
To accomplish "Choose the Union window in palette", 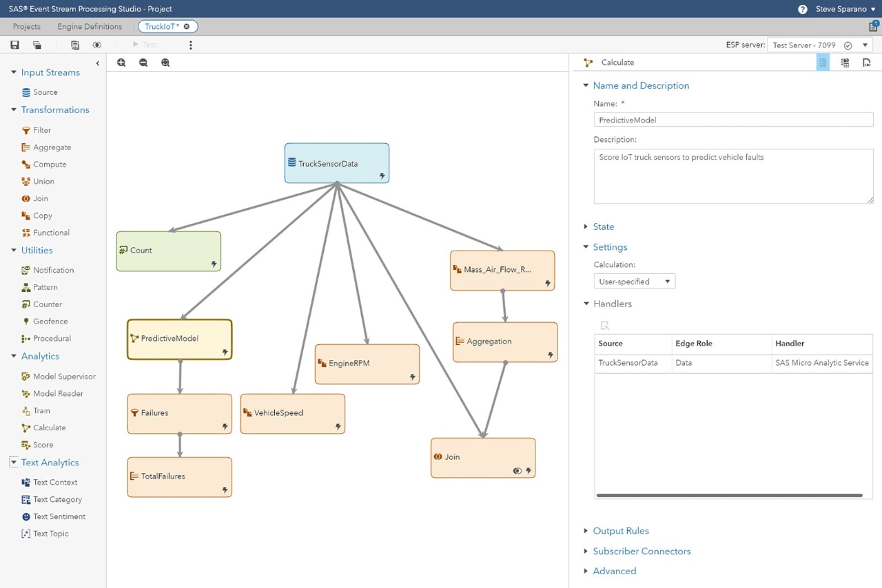I will point(37,181).
